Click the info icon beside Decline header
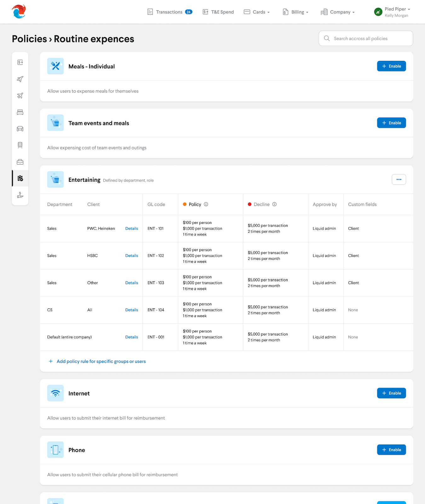Image resolution: width=425 pixels, height=504 pixels. tap(274, 204)
